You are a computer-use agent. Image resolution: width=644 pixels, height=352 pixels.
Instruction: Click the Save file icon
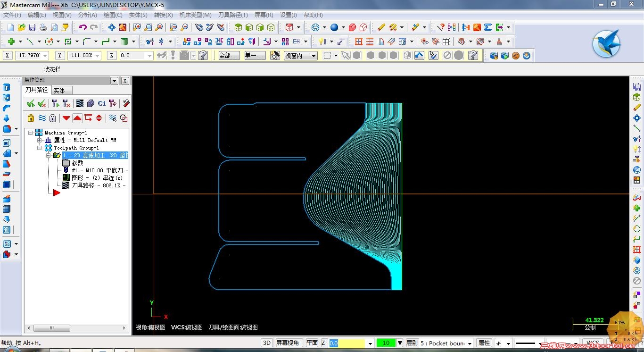click(x=32, y=28)
